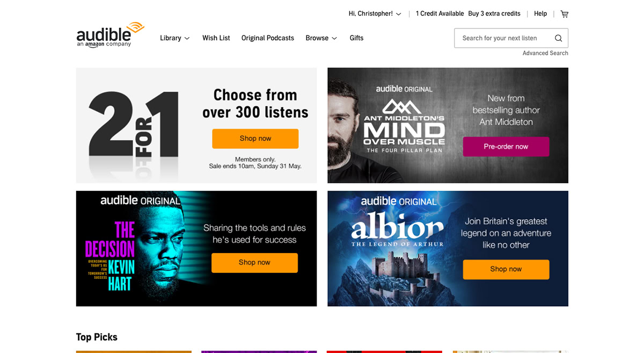644x353 pixels.
Task: Expand the Library dropdown menu
Action: [x=175, y=38]
